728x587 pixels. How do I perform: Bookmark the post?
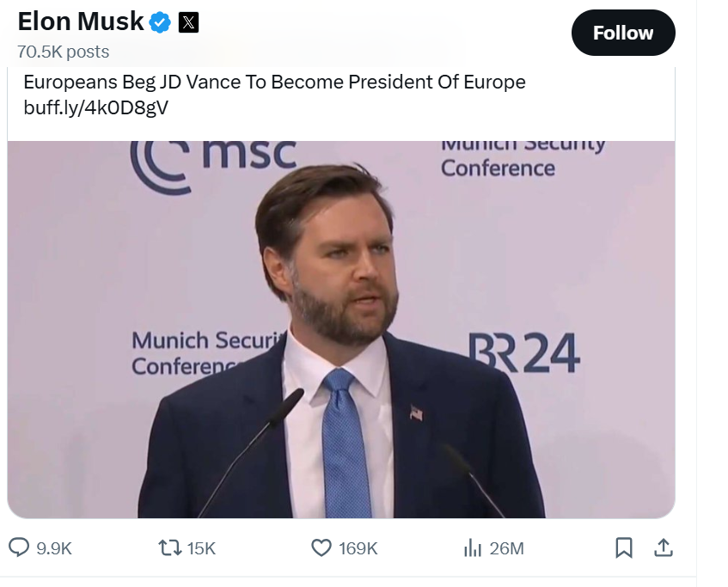coord(625,547)
